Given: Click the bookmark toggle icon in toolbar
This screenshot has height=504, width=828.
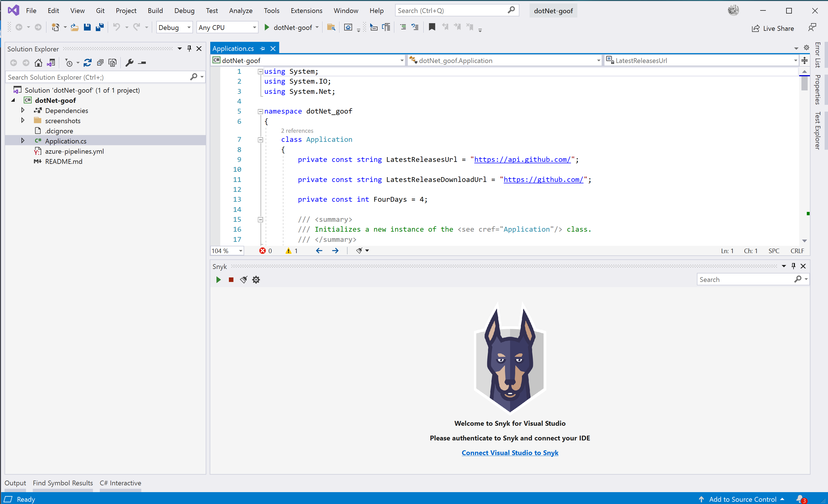Looking at the screenshot, I should coord(432,27).
